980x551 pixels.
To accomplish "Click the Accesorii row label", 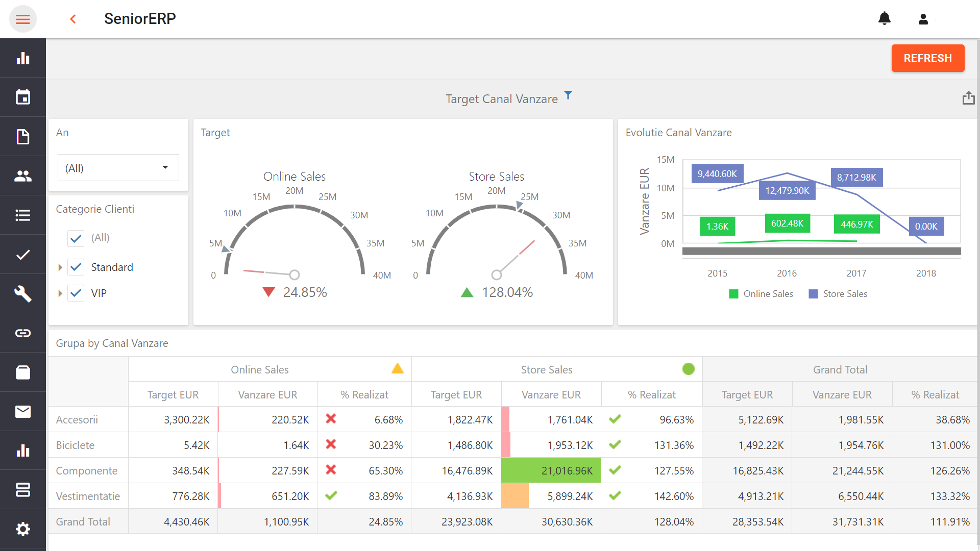I will [77, 419].
